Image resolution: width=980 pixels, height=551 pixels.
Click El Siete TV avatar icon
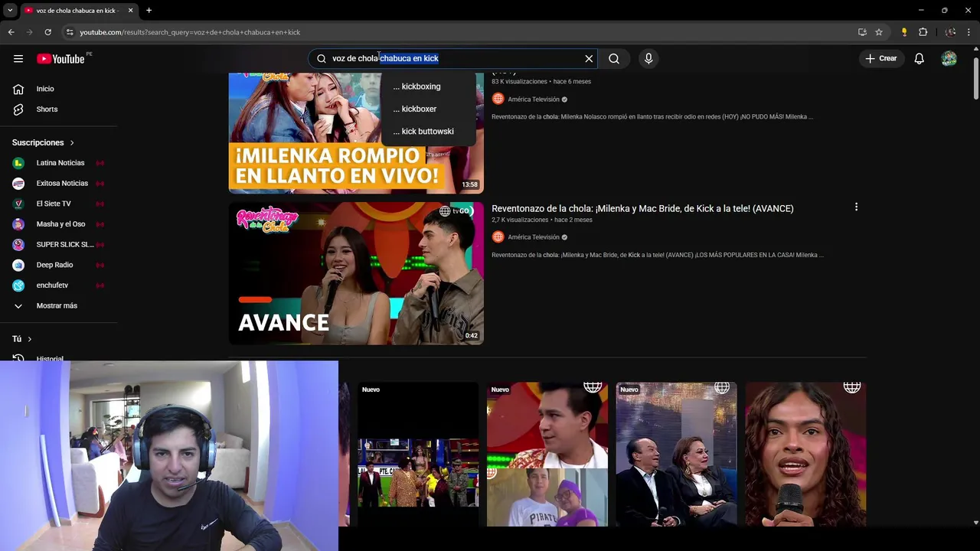pos(18,204)
